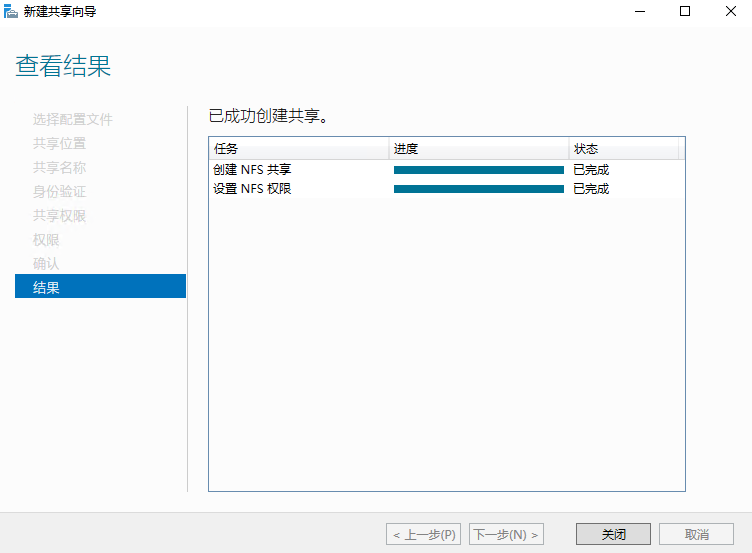Select the 创建 NFS 共享 task row
This screenshot has width=752, height=553.
click(252, 170)
